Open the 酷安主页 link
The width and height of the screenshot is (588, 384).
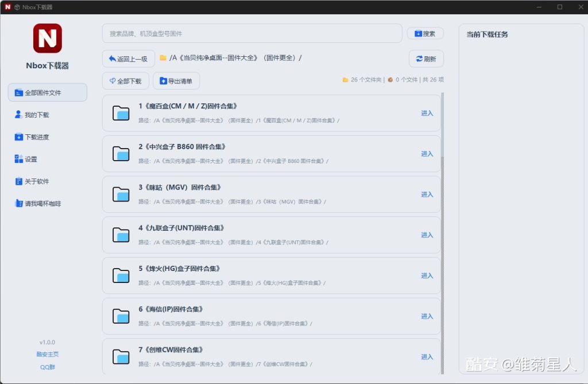pyautogui.click(x=47, y=354)
